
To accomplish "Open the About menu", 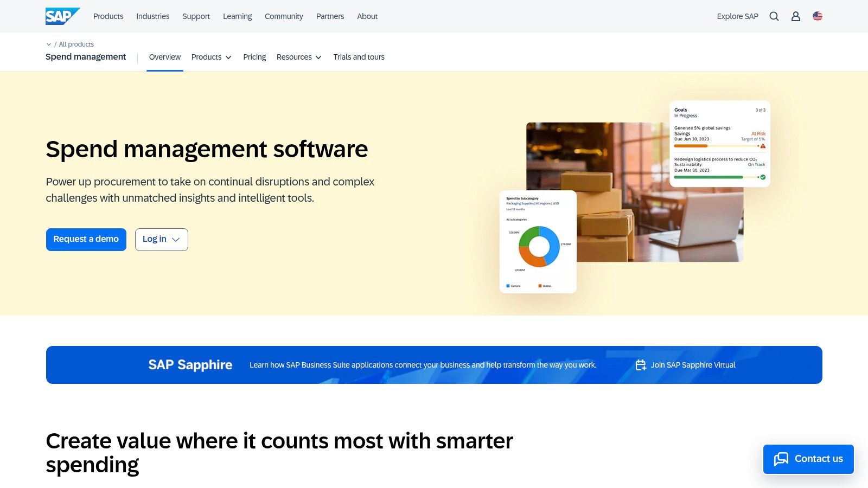I will point(367,16).
